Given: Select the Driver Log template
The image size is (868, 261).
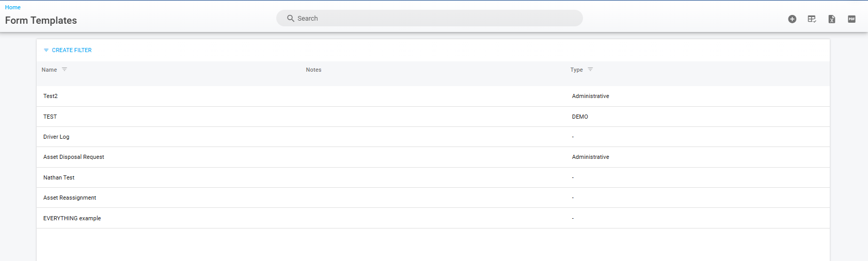Looking at the screenshot, I should (56, 137).
